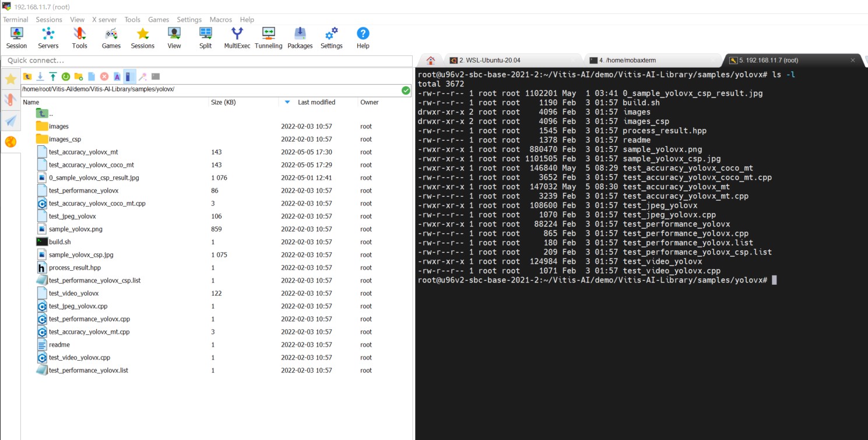The image size is (868, 440).
Task: Reverse the Last modified sort order arrow
Action: pos(287,102)
